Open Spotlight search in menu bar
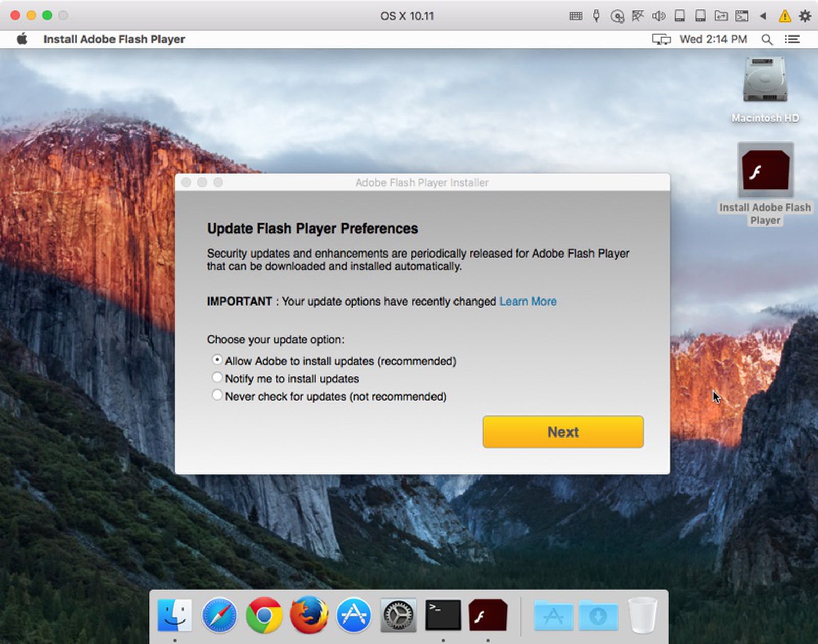 pyautogui.click(x=766, y=39)
